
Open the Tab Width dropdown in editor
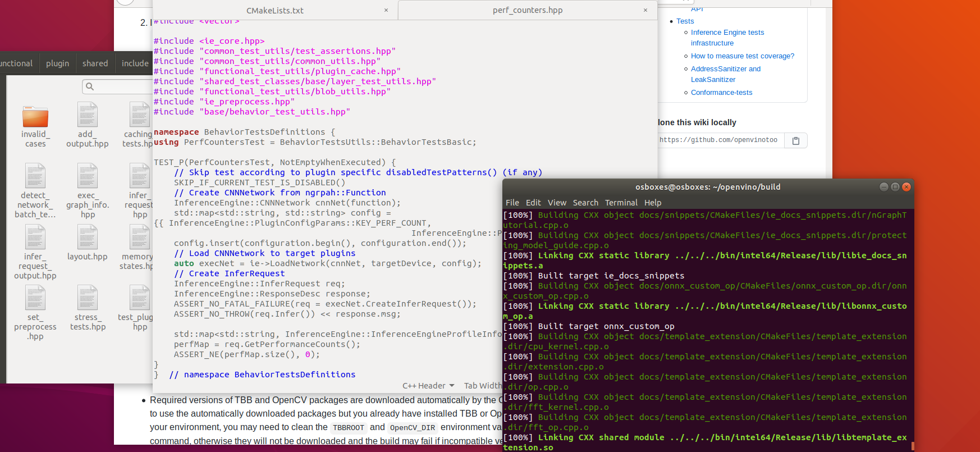pyautogui.click(x=483, y=386)
